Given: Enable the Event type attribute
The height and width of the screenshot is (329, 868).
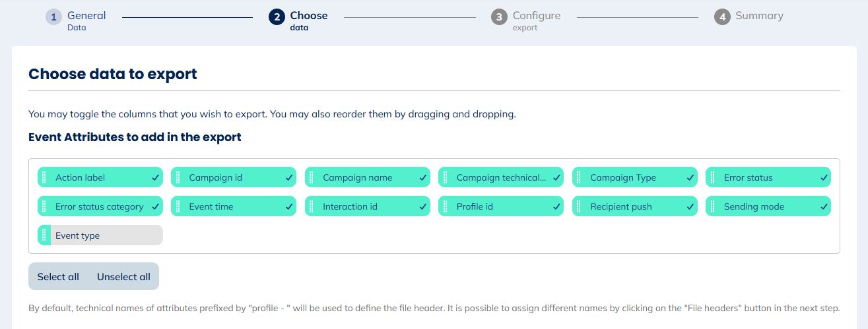Looking at the screenshot, I should pyautogui.click(x=106, y=235).
